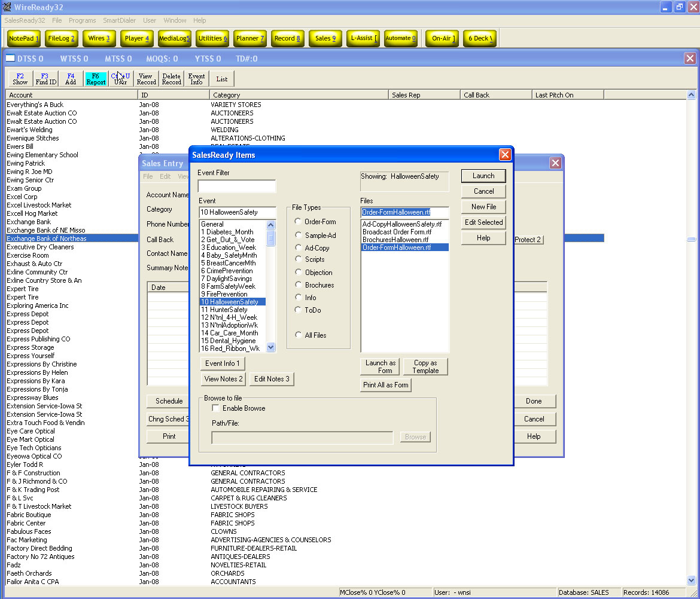Image resolution: width=700 pixels, height=599 pixels.
Task: Click the Delete Record toolbar button
Action: coord(172,79)
